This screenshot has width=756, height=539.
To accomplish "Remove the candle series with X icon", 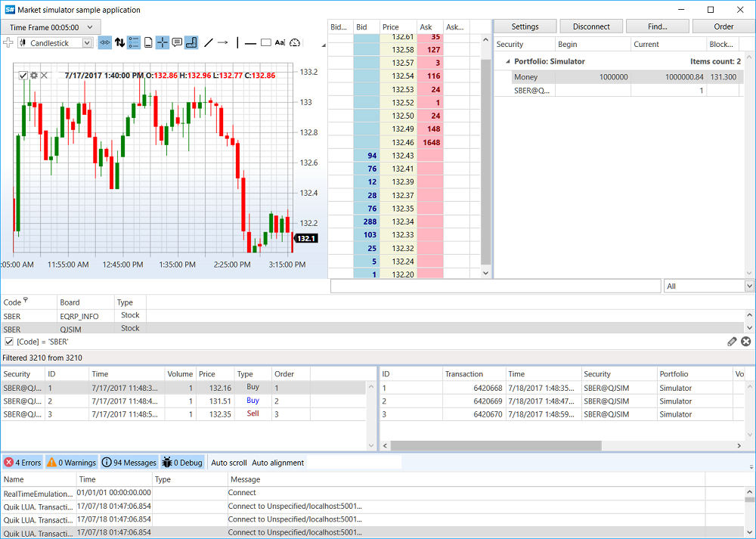I will coord(44,75).
